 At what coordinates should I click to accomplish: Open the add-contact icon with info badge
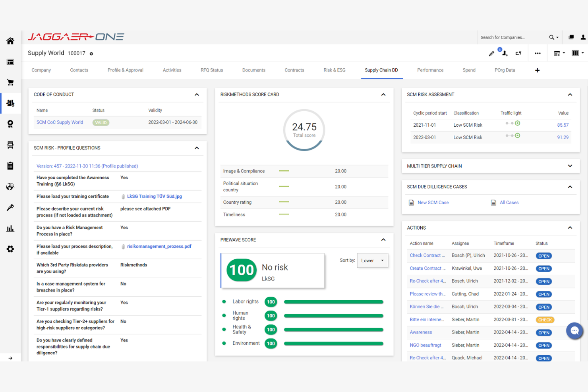(x=505, y=54)
